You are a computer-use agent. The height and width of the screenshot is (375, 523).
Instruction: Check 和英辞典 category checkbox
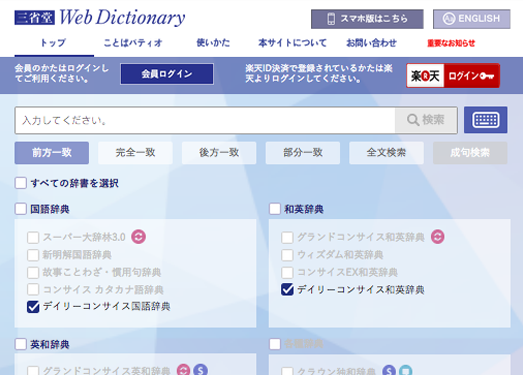coord(275,209)
